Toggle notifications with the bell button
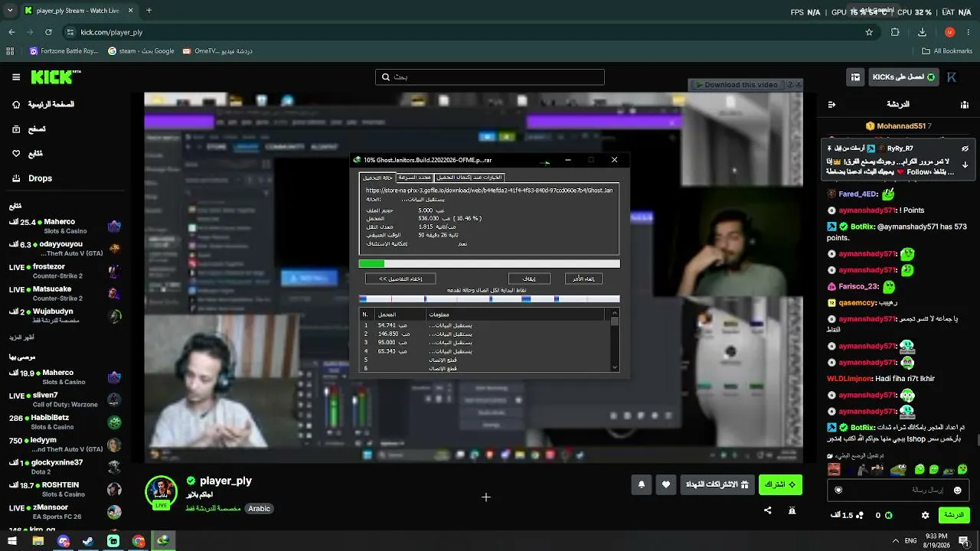 pyautogui.click(x=642, y=484)
